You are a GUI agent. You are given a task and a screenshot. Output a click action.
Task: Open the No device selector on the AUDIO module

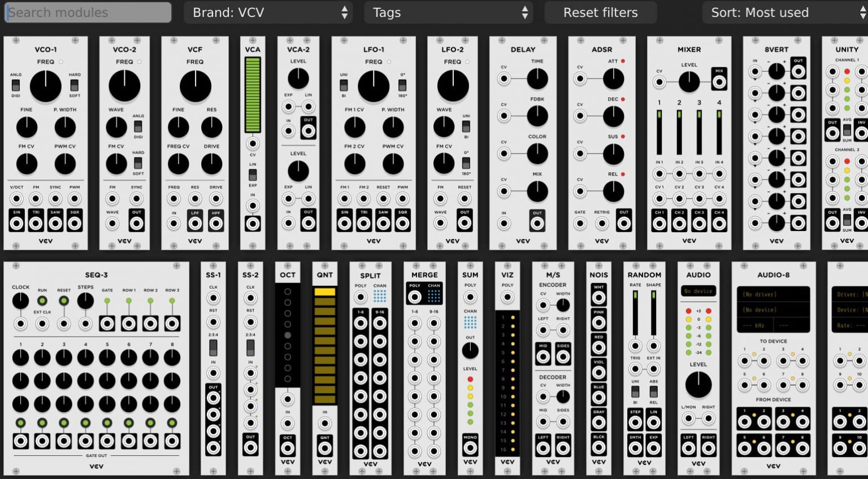(x=698, y=291)
